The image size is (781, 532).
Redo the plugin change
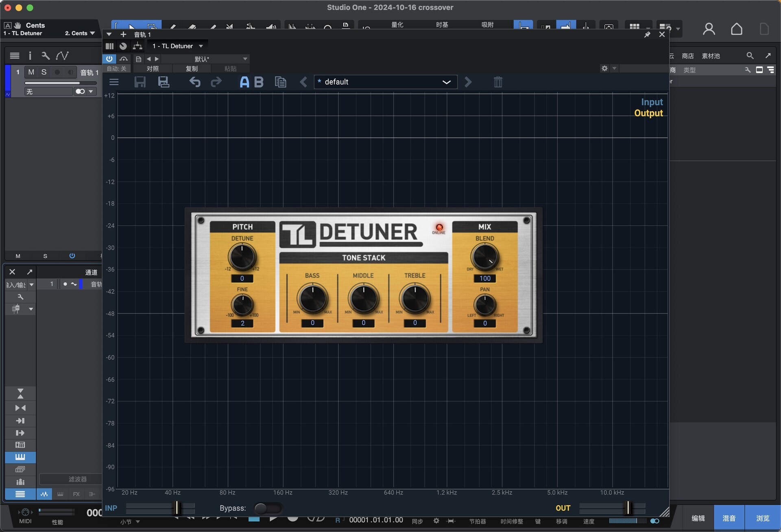click(x=216, y=82)
